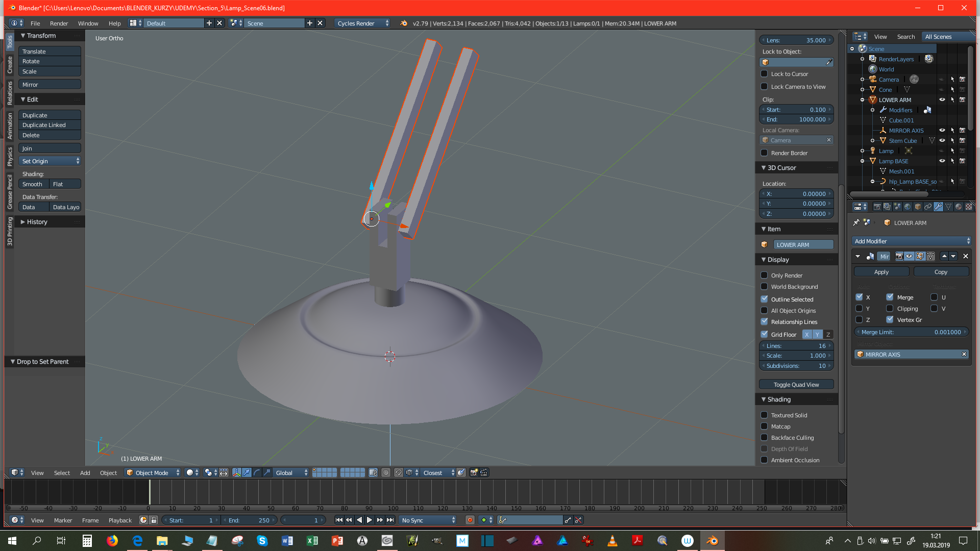Enable the translate manipulator arrow icon
The height and width of the screenshot is (551, 980).
coord(247,472)
